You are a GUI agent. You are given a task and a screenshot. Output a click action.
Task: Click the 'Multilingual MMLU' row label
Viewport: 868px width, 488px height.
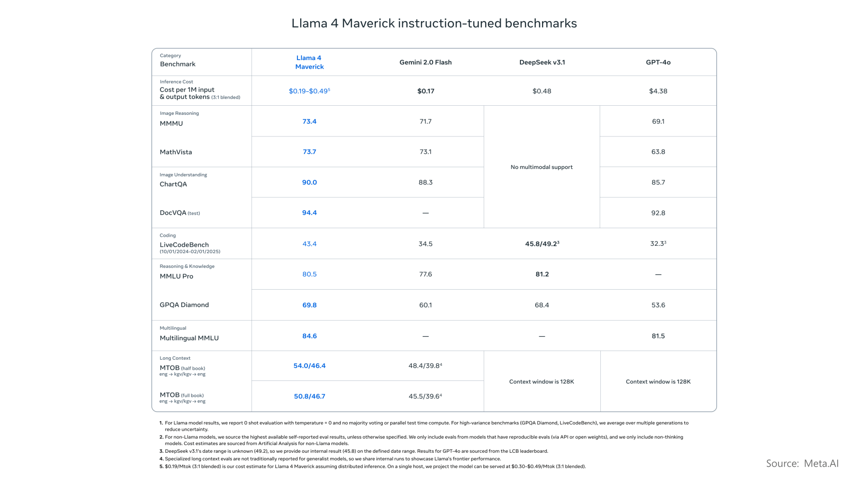click(189, 338)
